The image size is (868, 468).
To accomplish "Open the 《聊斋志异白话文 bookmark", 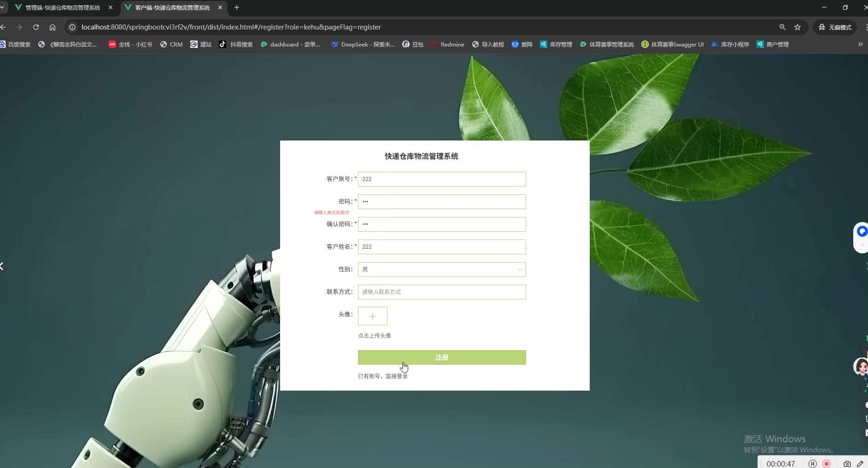I will tap(68, 44).
